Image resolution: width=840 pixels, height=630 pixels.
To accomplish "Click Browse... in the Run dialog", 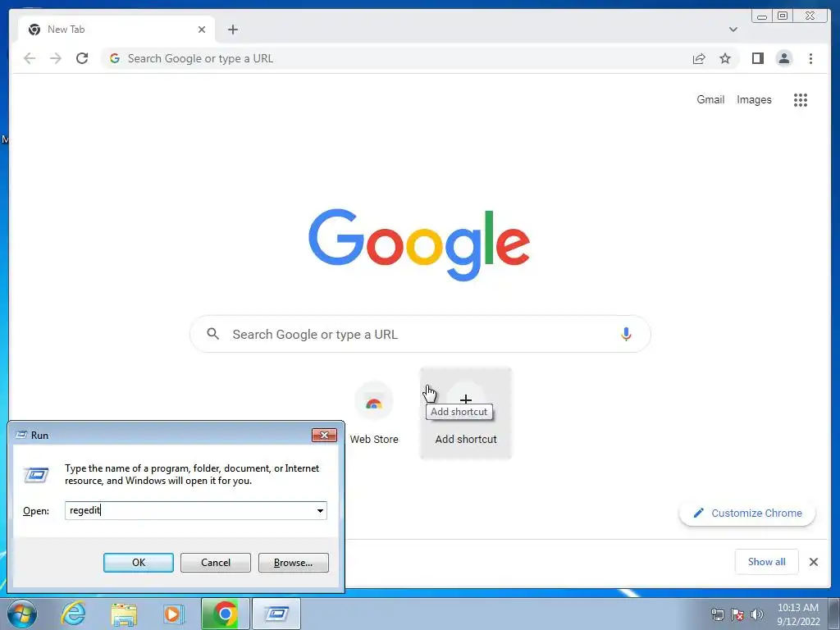I will 293,563.
